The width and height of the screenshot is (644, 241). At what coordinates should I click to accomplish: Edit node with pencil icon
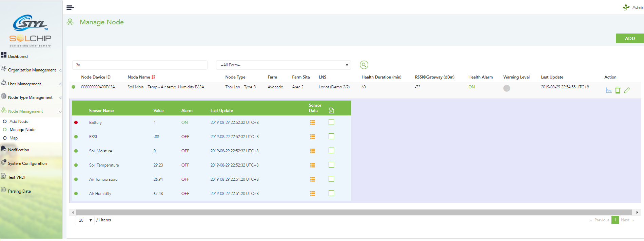[627, 90]
